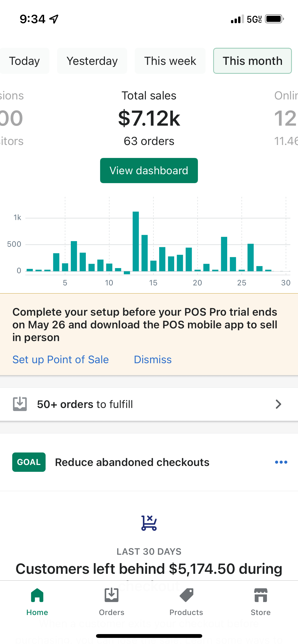
Task: Tap the battery icon in status bar
Action: click(275, 19)
